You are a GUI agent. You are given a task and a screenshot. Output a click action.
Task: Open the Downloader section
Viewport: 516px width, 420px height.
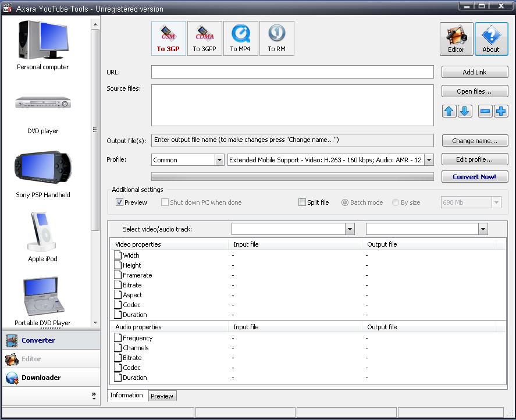[x=51, y=378]
